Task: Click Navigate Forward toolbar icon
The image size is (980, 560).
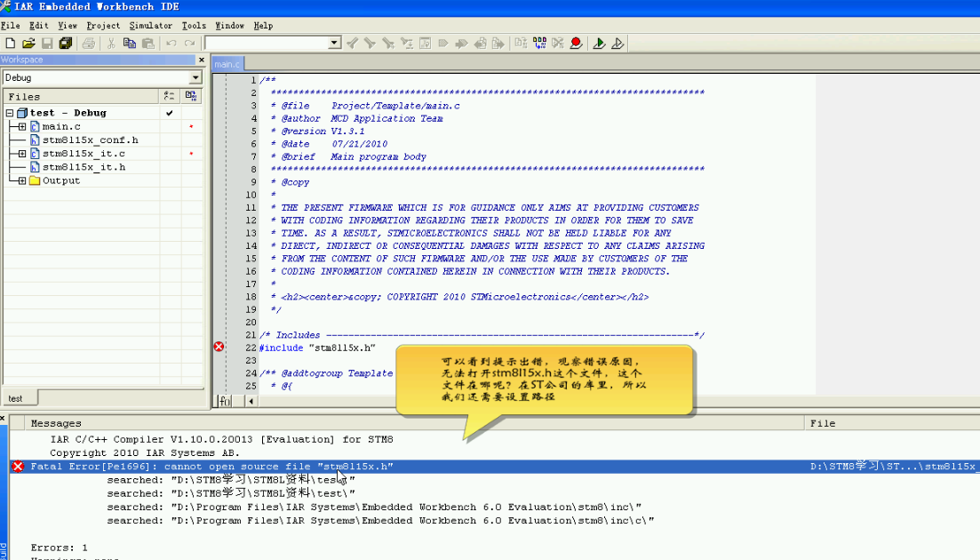Action: click(x=498, y=44)
